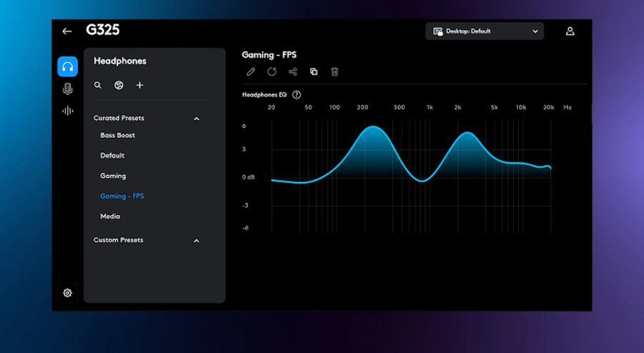Screen dimensions: 644x353
Task: Share the Gaming - FPS preset
Action: pyautogui.click(x=293, y=71)
